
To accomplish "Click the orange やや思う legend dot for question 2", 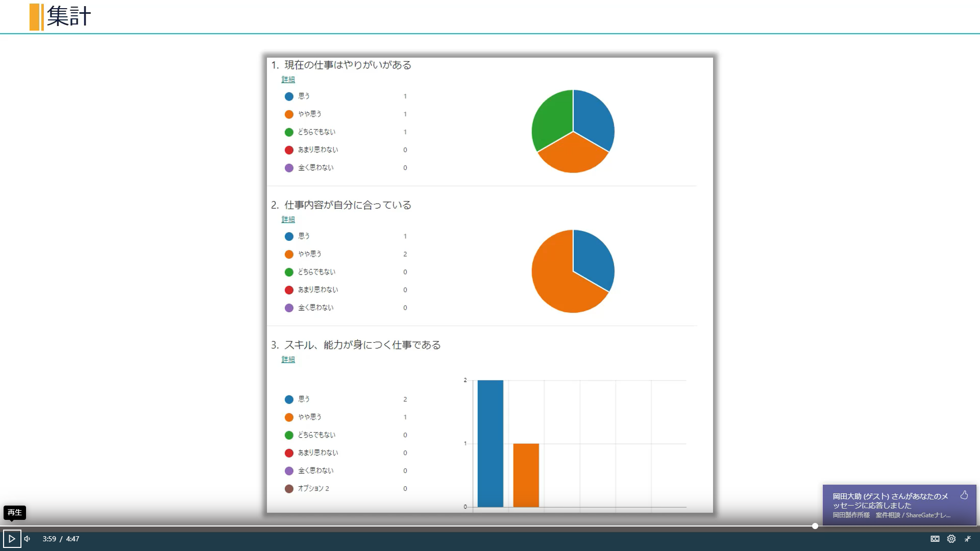I will click(289, 254).
